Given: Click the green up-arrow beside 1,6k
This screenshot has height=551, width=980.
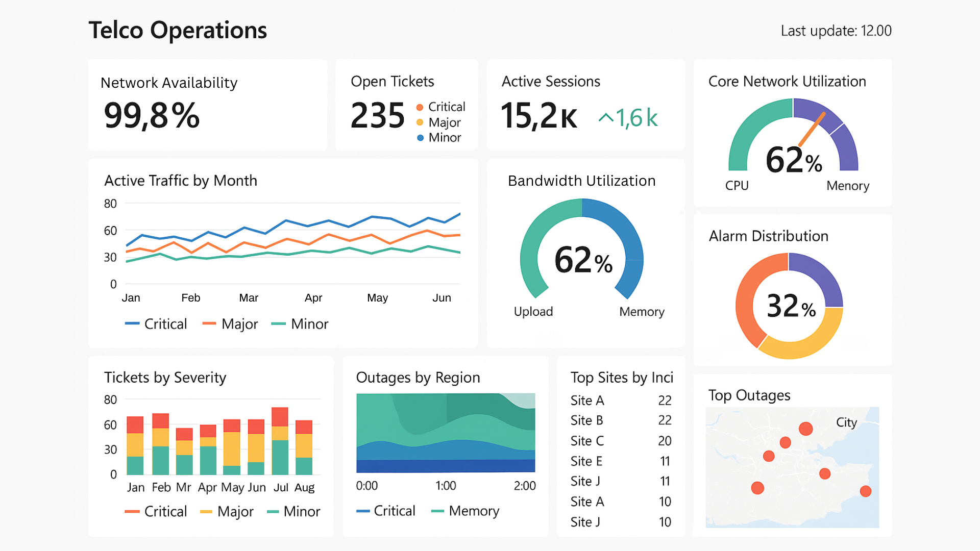Looking at the screenshot, I should [x=606, y=118].
